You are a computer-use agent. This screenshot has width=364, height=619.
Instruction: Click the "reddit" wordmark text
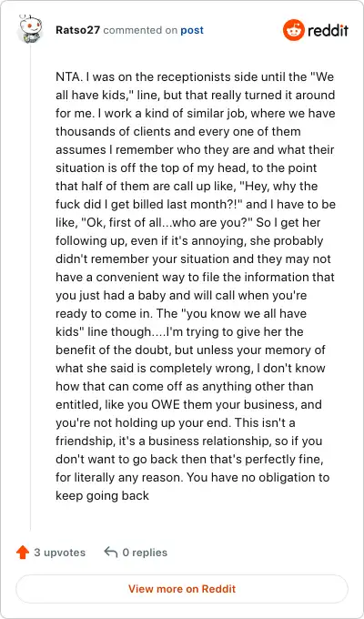329,30
